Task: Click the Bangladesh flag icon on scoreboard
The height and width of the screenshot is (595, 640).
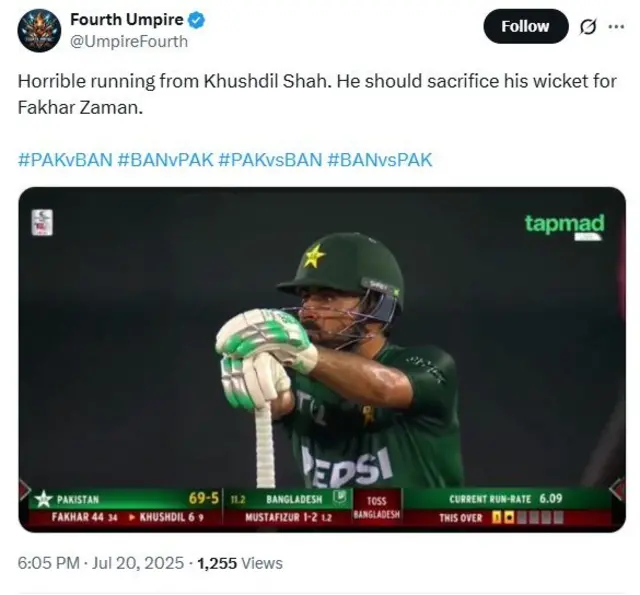Action: (x=340, y=497)
